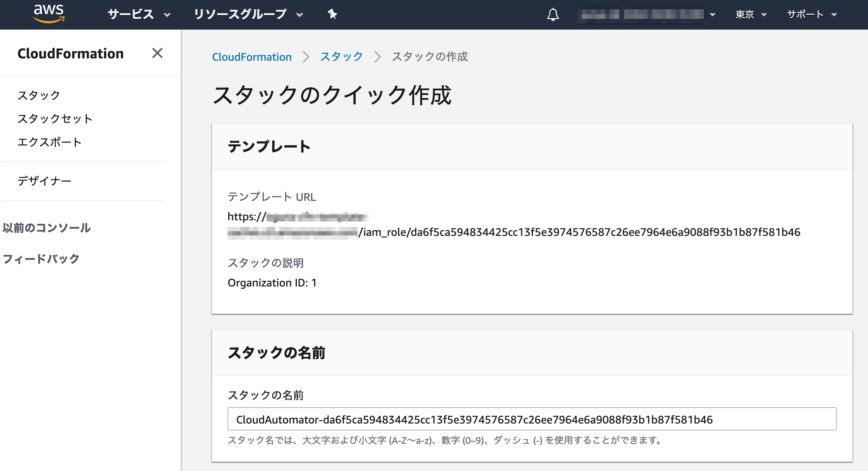Open the notifications bell icon

coord(553,15)
